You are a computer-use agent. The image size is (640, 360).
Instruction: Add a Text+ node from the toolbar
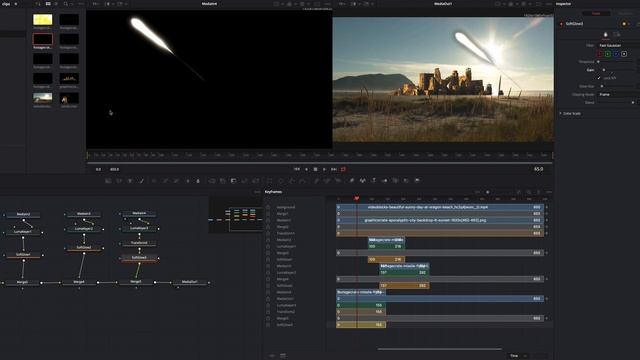point(130,180)
